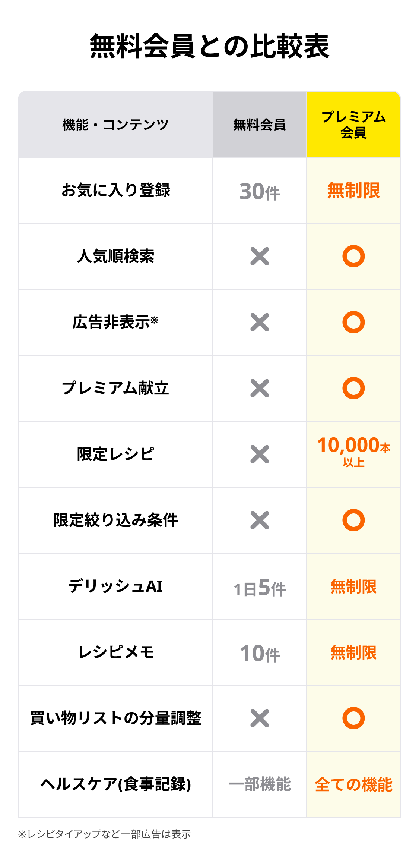Viewport: 419px width, 868px height.
Task: Click the gray X for 買い物リストの分量調整
Action: [260, 718]
